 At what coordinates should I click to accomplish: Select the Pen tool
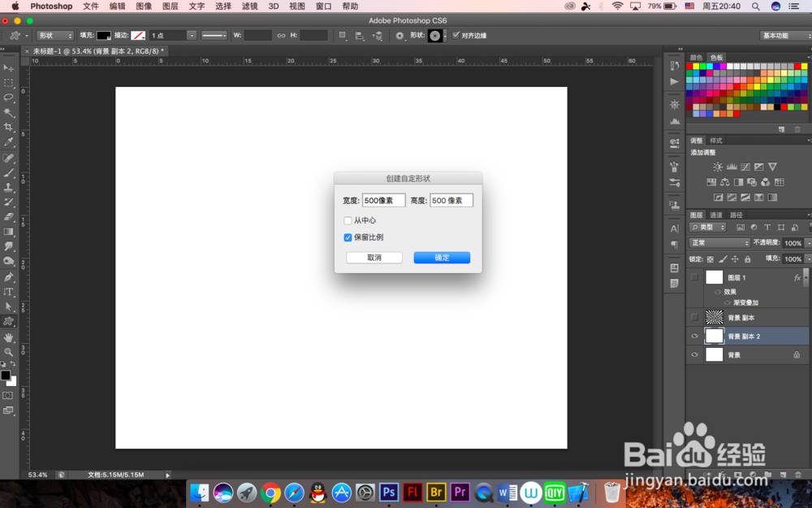pyautogui.click(x=8, y=277)
